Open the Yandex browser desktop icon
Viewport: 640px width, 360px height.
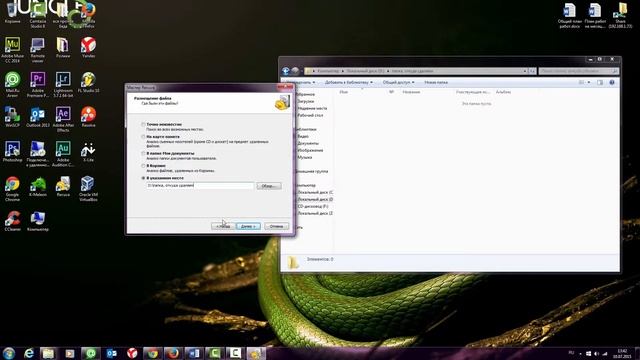coord(88,47)
